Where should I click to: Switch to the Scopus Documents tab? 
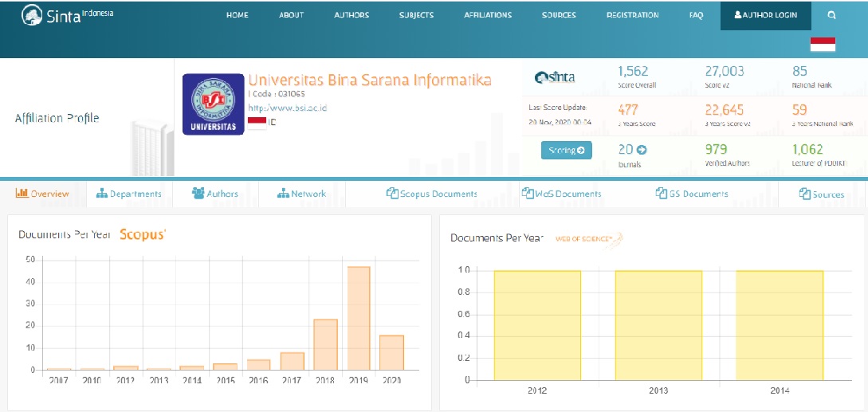(432, 194)
